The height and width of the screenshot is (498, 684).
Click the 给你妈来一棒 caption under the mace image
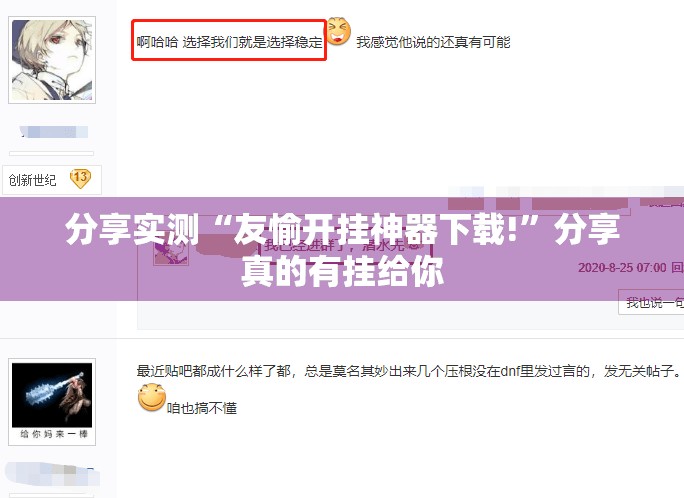point(54,434)
